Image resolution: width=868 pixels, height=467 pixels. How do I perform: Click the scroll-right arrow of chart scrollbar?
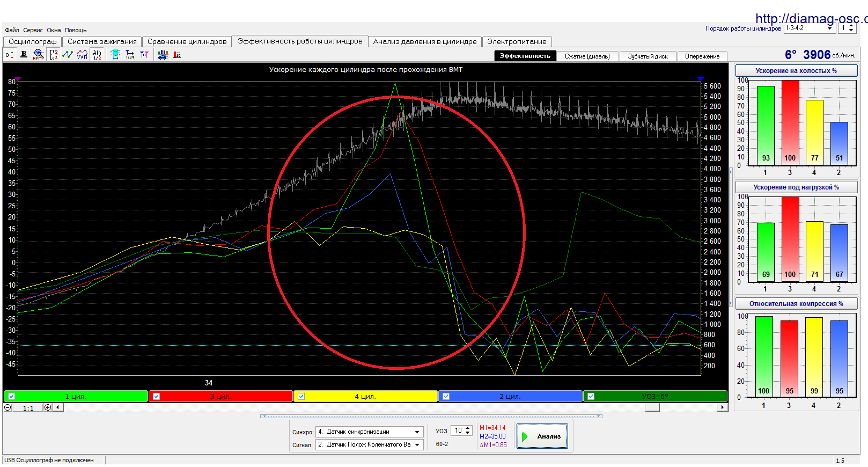[x=722, y=407]
